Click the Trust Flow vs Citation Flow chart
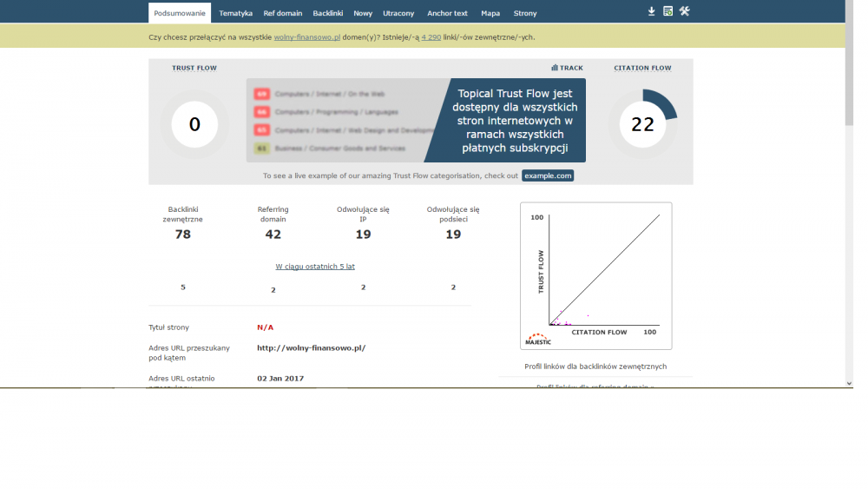 [x=596, y=276]
